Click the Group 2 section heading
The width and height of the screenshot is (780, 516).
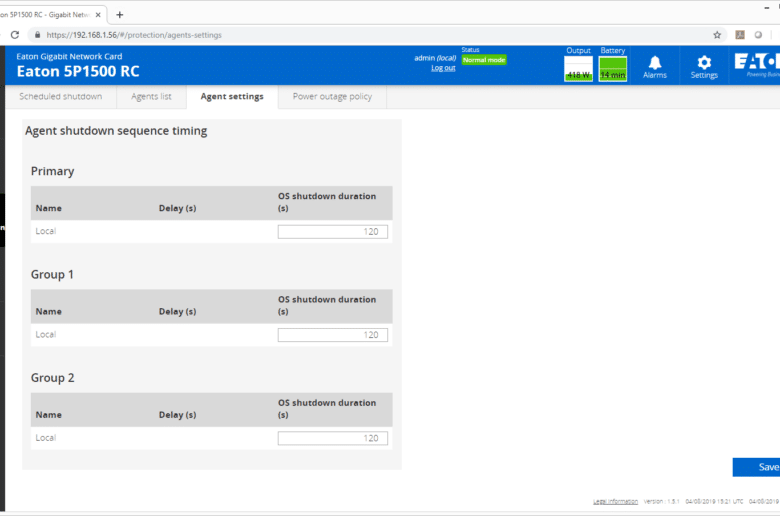pyautogui.click(x=53, y=378)
